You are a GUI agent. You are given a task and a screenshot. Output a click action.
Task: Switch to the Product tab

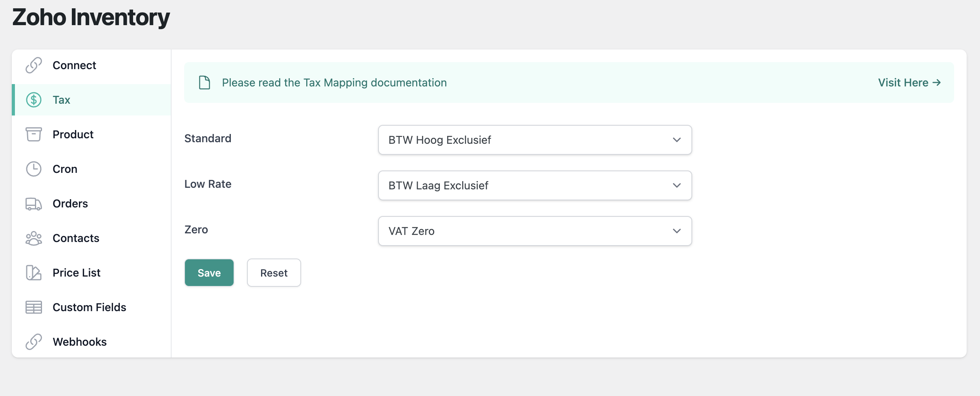pos(91,134)
